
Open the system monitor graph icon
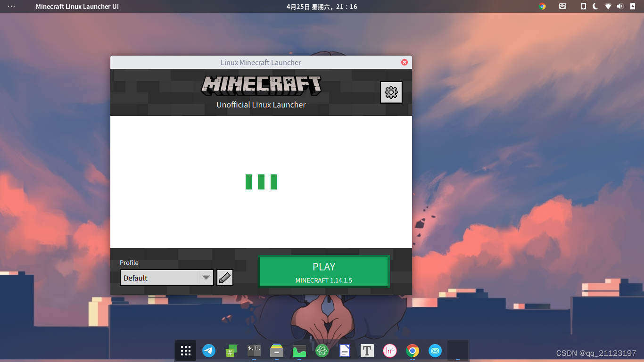[x=299, y=351]
